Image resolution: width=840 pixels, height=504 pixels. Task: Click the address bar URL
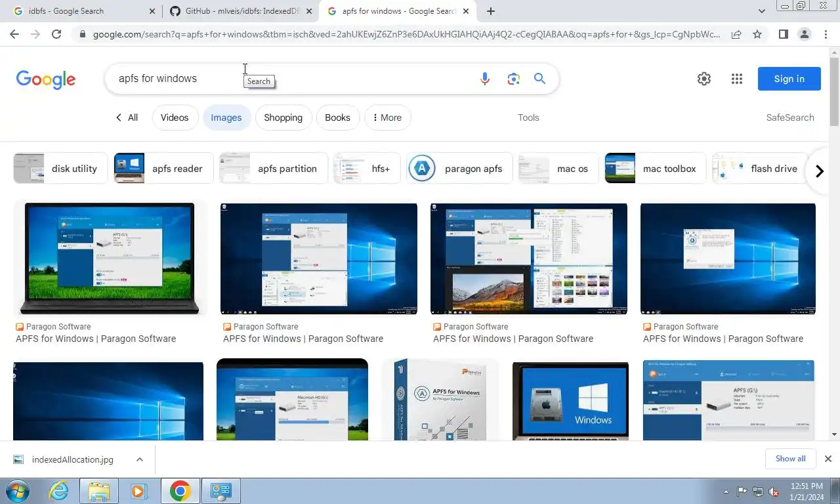[406, 34]
